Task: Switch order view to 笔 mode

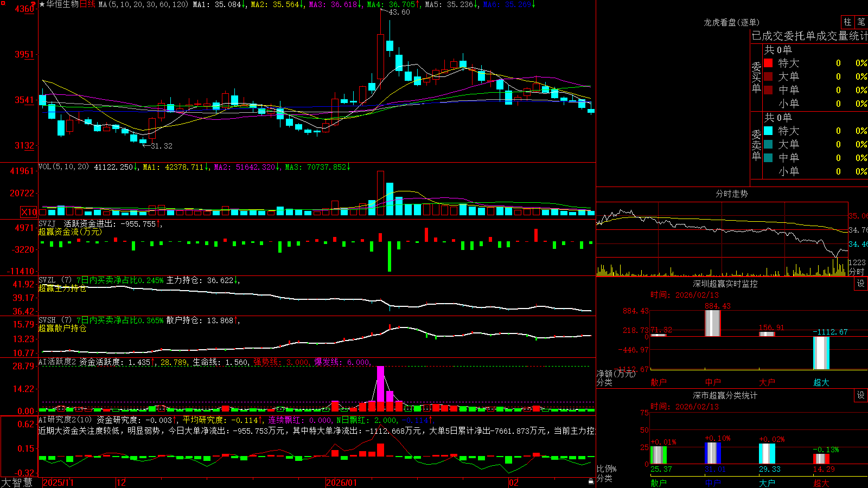Action: pos(861,22)
